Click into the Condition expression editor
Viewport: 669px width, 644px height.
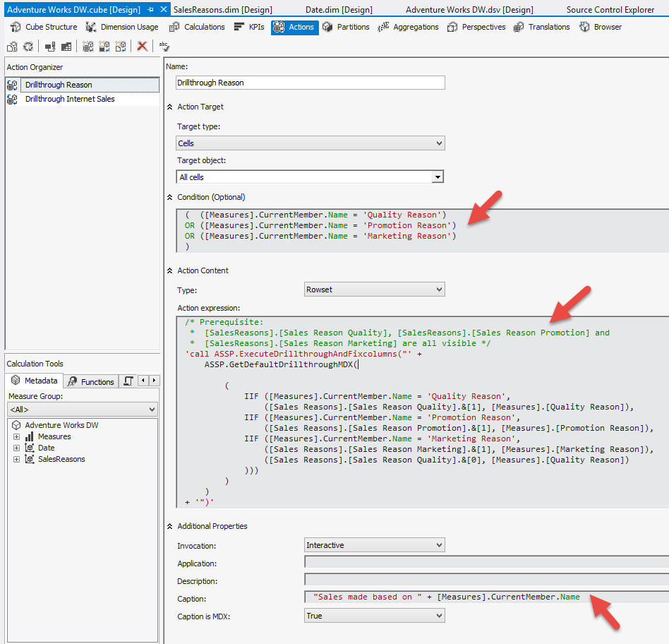423,231
